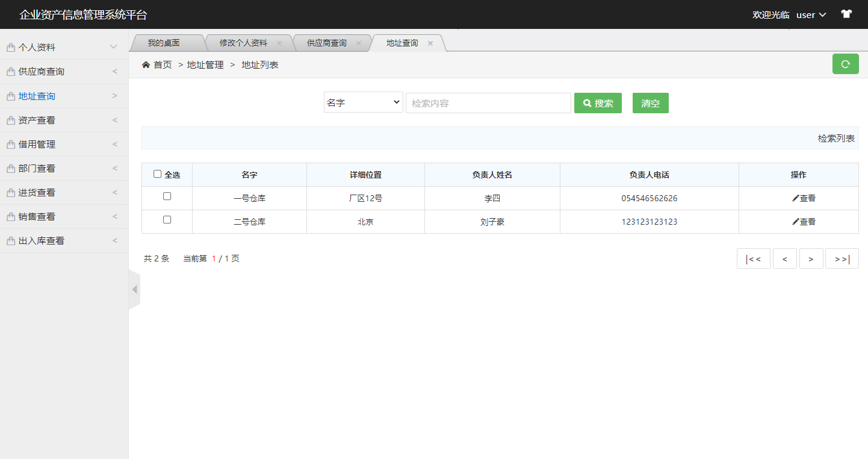This screenshot has height=459, width=868.
Task: Click the 供应商查询 sidebar bag icon
Action: (10, 71)
